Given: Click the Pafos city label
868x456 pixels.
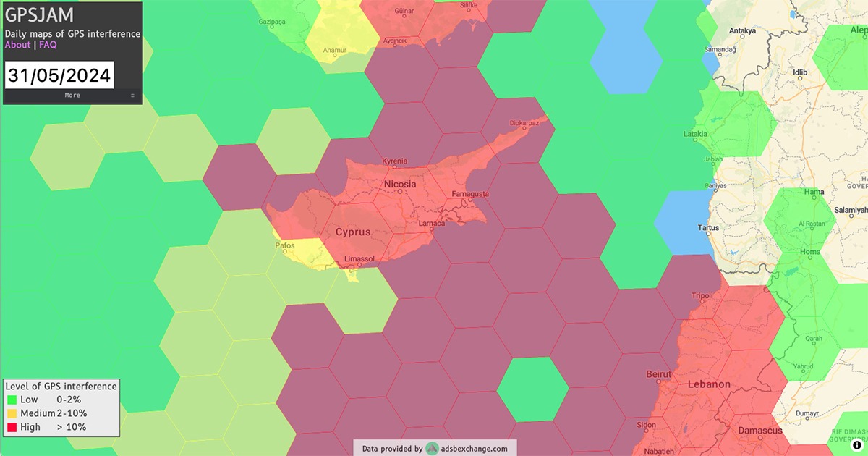Looking at the screenshot, I should (x=285, y=245).
